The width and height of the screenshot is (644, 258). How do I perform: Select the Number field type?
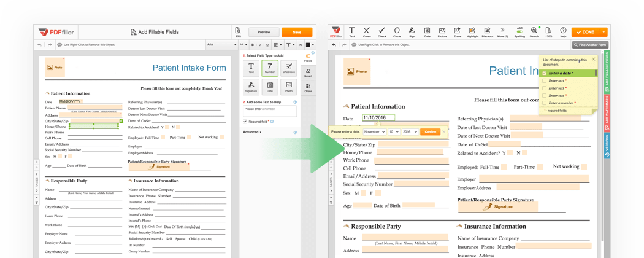click(270, 68)
